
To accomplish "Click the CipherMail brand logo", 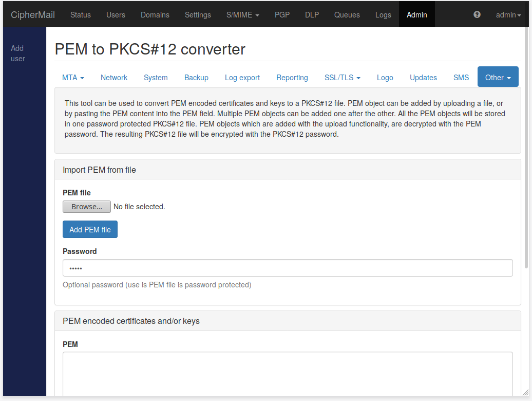I will 32,14.
